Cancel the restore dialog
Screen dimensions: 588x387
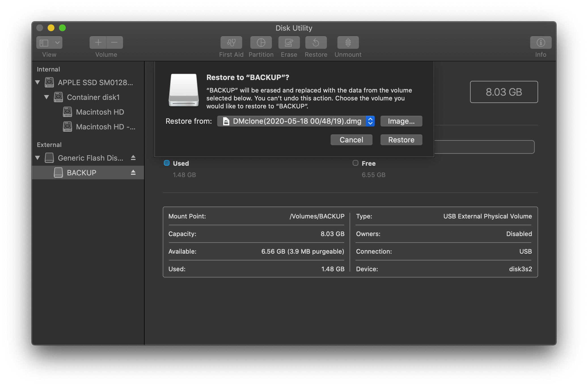[x=351, y=140]
